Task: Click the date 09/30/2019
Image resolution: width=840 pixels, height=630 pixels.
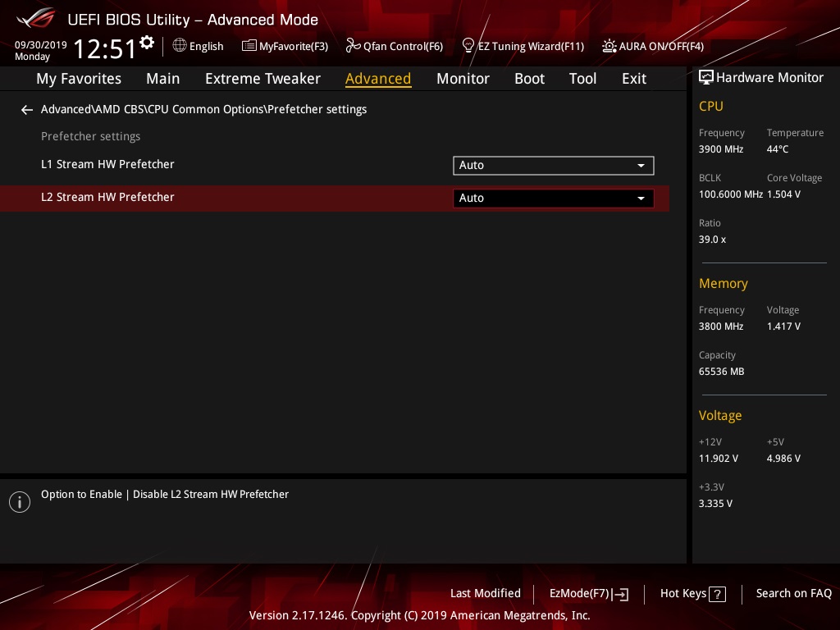Action: point(41,45)
